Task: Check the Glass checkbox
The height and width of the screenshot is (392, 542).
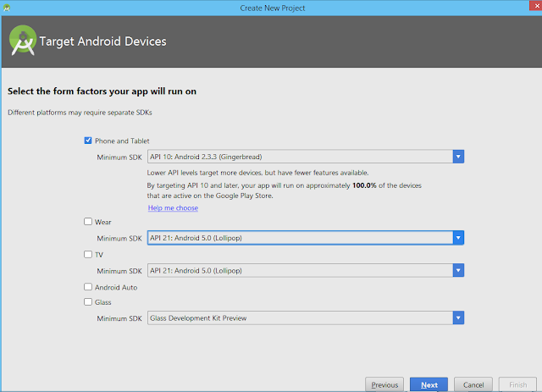Action: tap(88, 301)
